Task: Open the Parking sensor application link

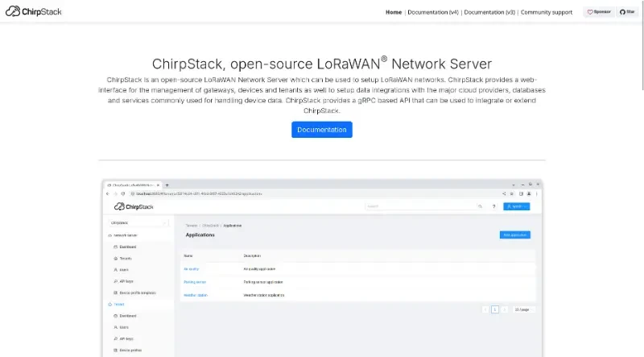Action: tap(195, 282)
